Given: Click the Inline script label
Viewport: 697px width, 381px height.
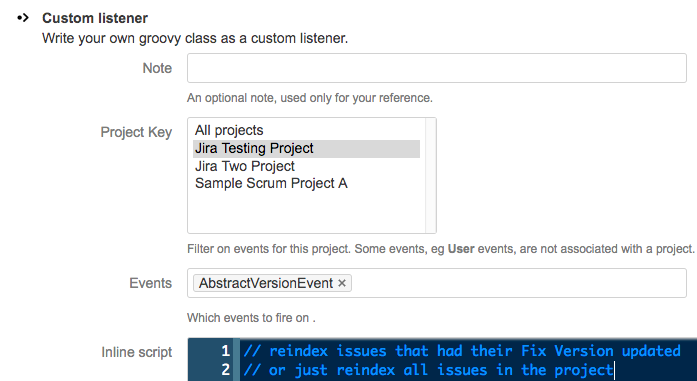Looking at the screenshot, I should pos(136,352).
